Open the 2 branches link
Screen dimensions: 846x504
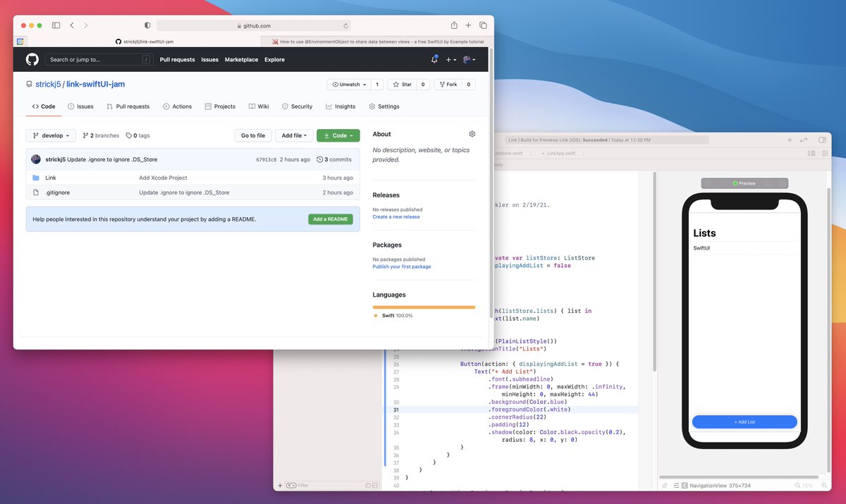point(101,135)
